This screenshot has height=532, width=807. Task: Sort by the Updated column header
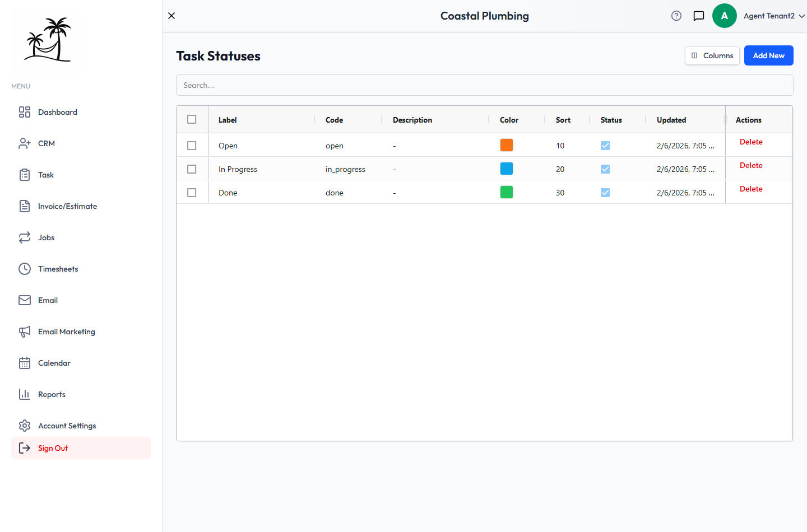(x=671, y=120)
